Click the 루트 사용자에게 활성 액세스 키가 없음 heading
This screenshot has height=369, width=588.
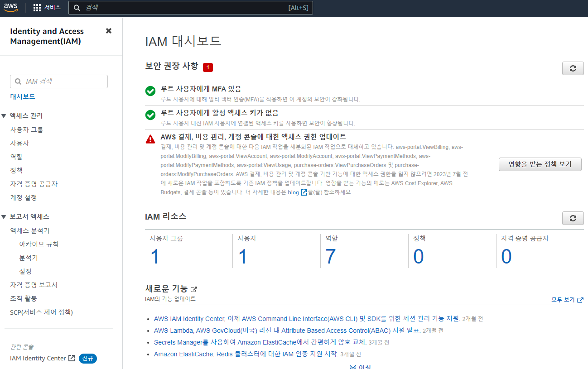tap(220, 112)
